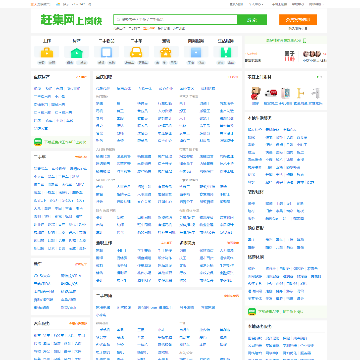Click the green search button beside the search box
Screen dimensions: 360x360
coord(252,20)
